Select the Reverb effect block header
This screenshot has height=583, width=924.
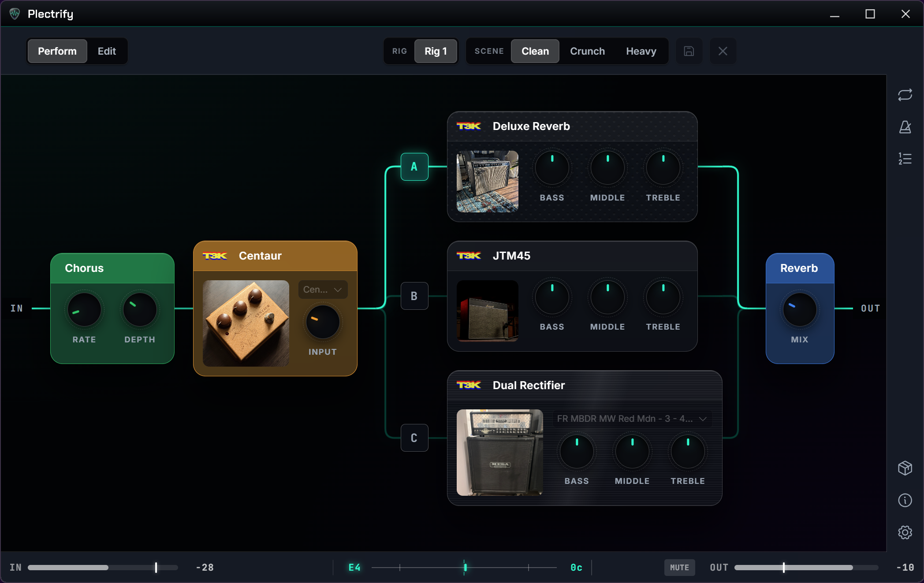(800, 268)
